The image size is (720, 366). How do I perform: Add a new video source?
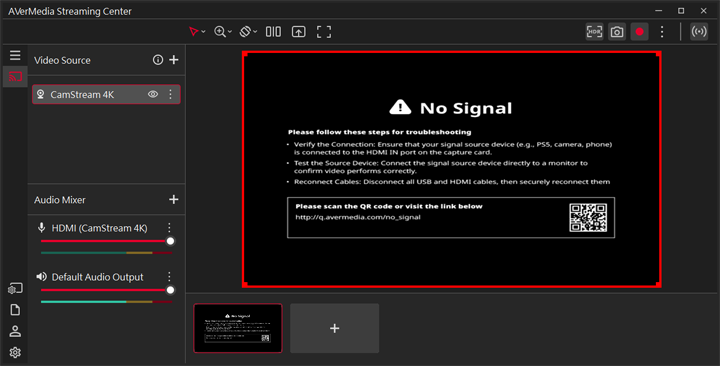pos(174,60)
